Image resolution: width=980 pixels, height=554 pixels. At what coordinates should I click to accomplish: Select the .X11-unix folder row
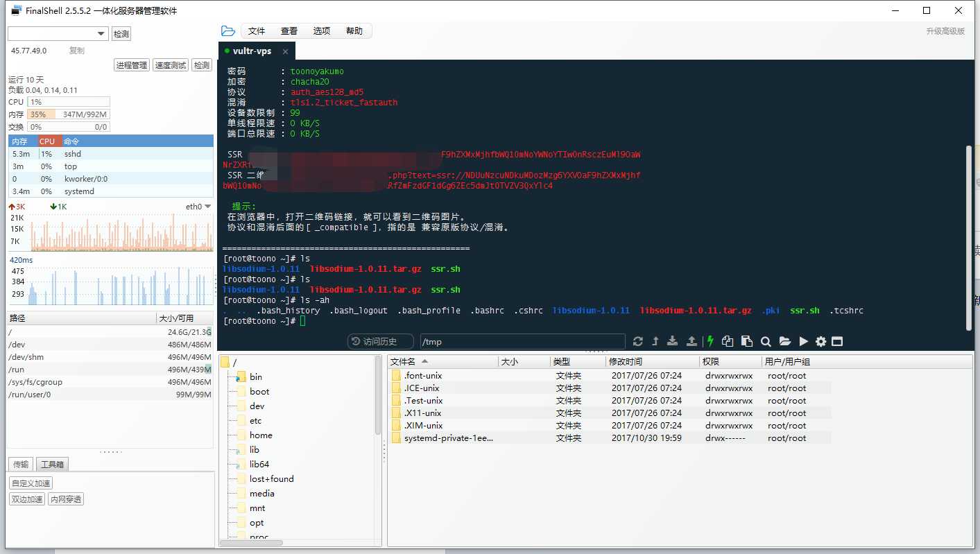pyautogui.click(x=610, y=413)
